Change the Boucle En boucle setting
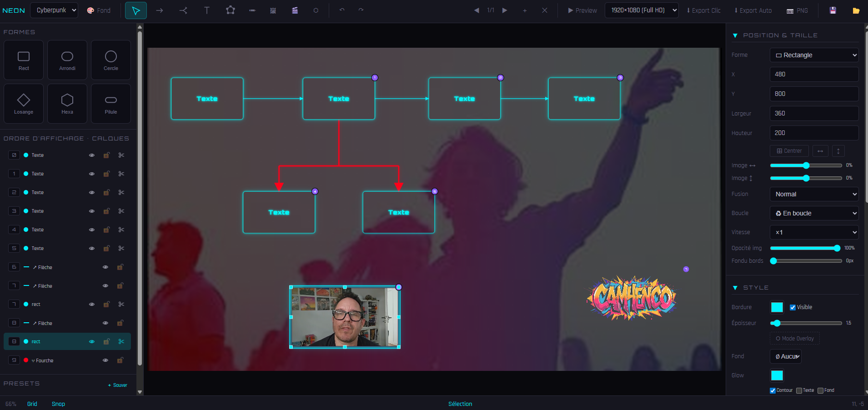Viewport: 868px width, 410px height. tap(813, 213)
